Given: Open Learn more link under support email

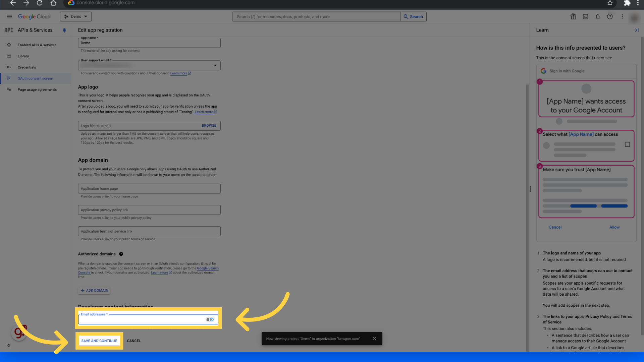Looking at the screenshot, I should [180, 73].
